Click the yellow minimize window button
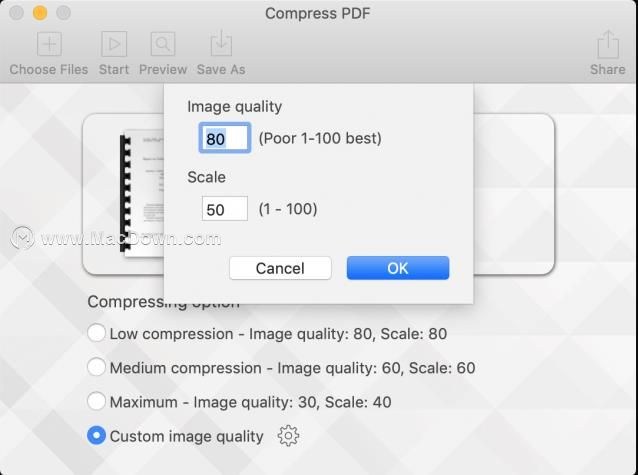 tap(40, 13)
